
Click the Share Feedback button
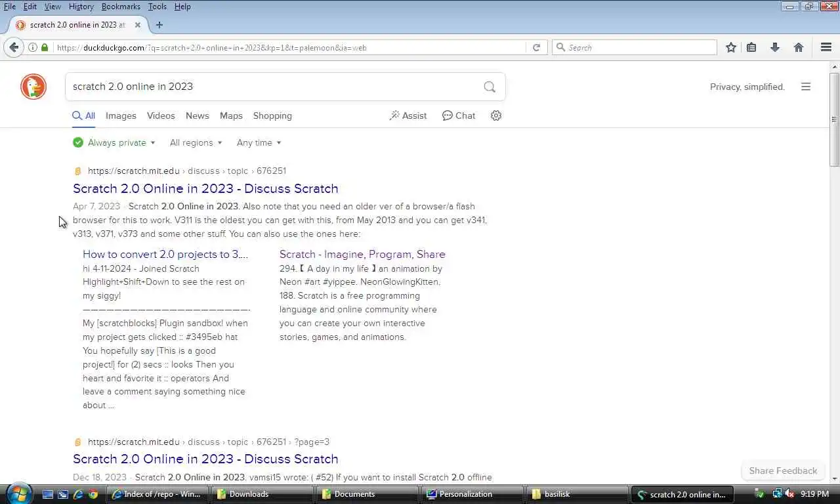[783, 471]
